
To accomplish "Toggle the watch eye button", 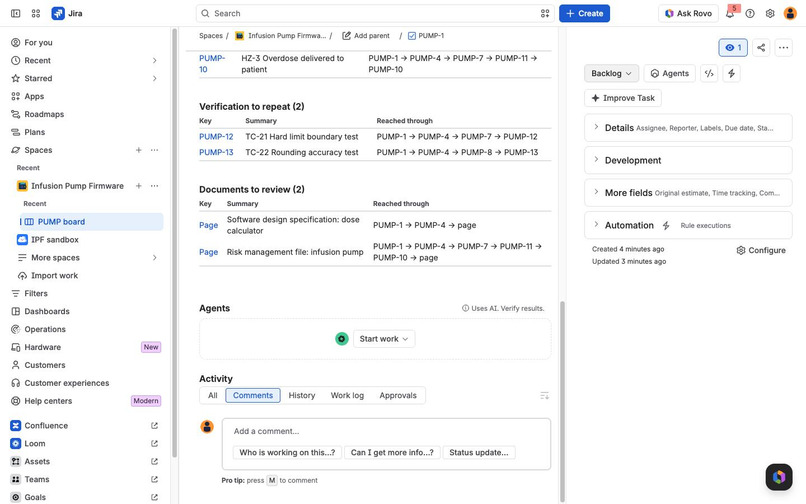I will (x=733, y=48).
